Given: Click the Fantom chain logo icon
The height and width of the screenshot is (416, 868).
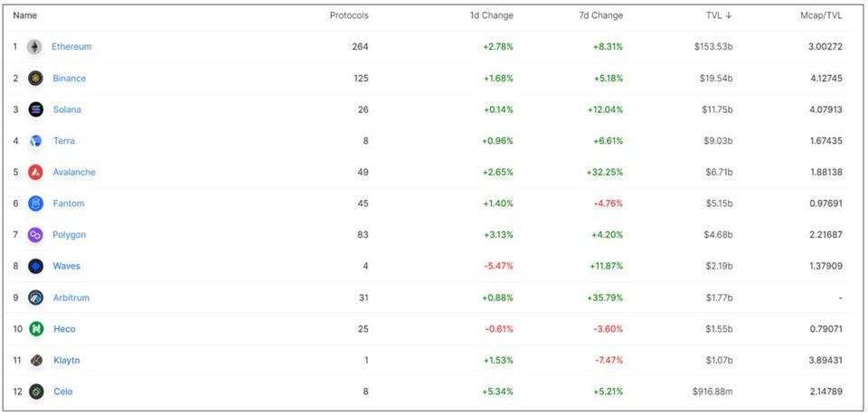Looking at the screenshot, I should pos(35,203).
